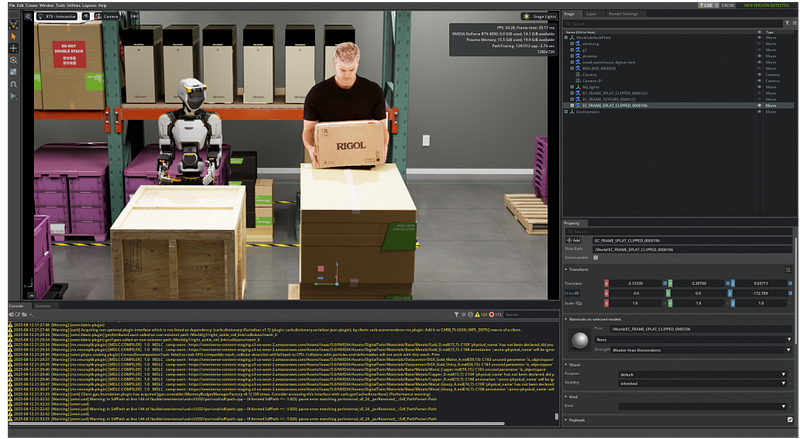Toggle visibility eye for phoenix
800x439 pixels.
click(759, 56)
